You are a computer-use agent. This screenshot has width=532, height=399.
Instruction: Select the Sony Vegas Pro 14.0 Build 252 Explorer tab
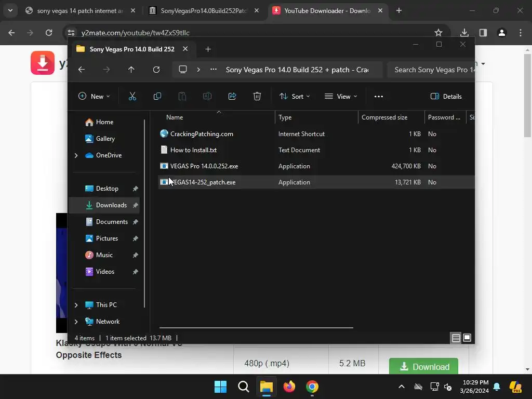131,49
